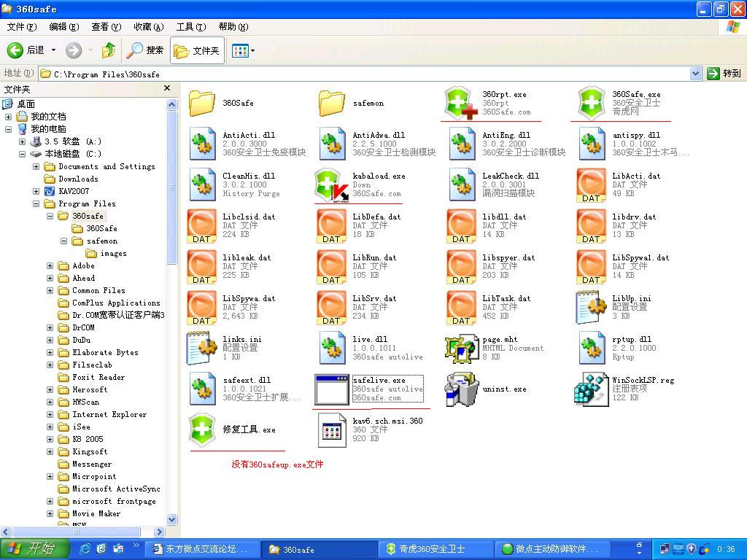The width and height of the screenshot is (747, 560).
Task: Open the address bar dropdown
Action: coord(695,74)
